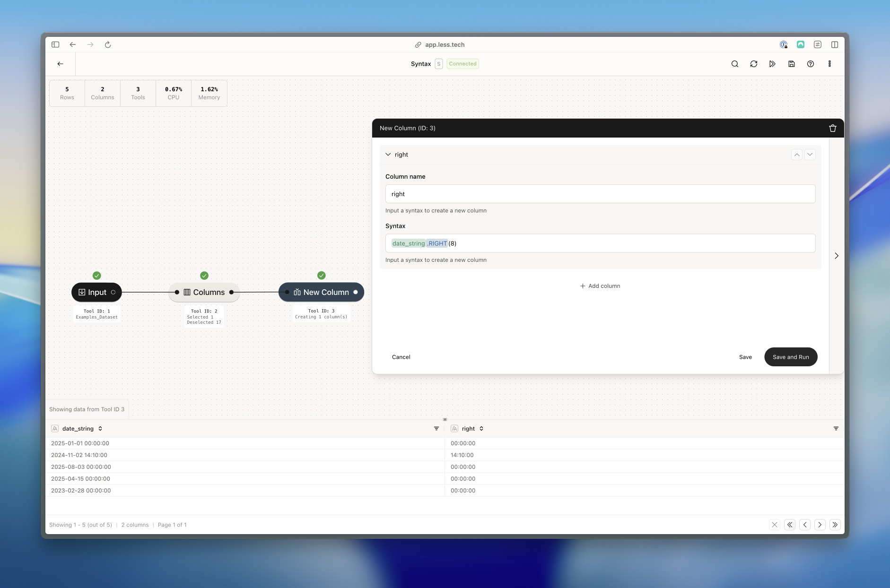Open the password manager extension icon
The image size is (890, 588).
coord(784,44)
